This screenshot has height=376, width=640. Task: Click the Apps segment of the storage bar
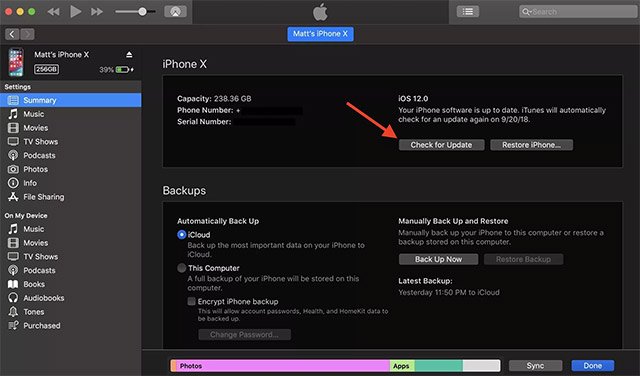pos(402,366)
